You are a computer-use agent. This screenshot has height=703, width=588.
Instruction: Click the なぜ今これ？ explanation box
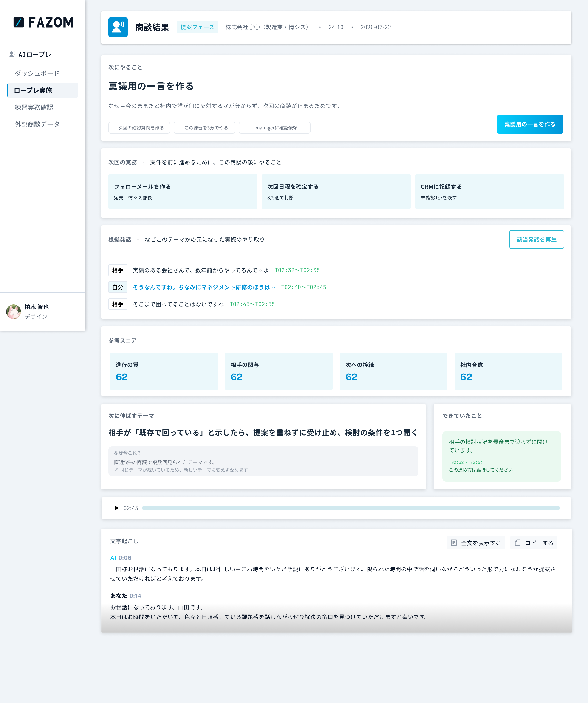pyautogui.click(x=263, y=461)
